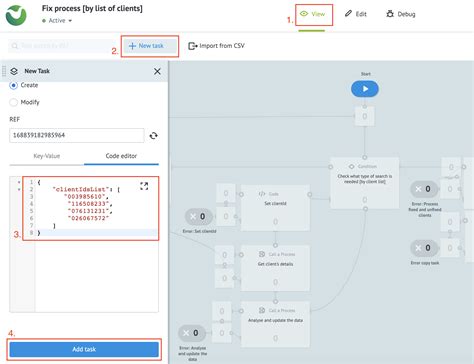Switch to the View tab
The width and height of the screenshot is (474, 364).
[312, 14]
